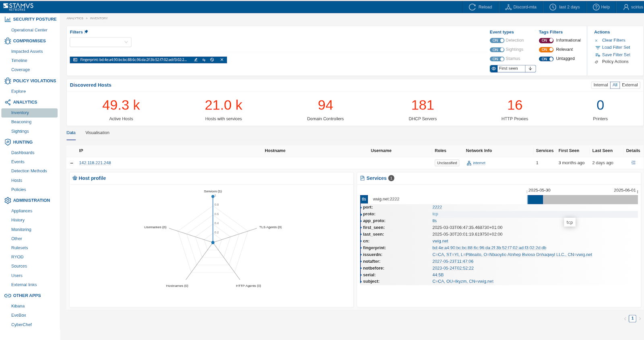Click the sort direction arrow beside First seen

530,69
